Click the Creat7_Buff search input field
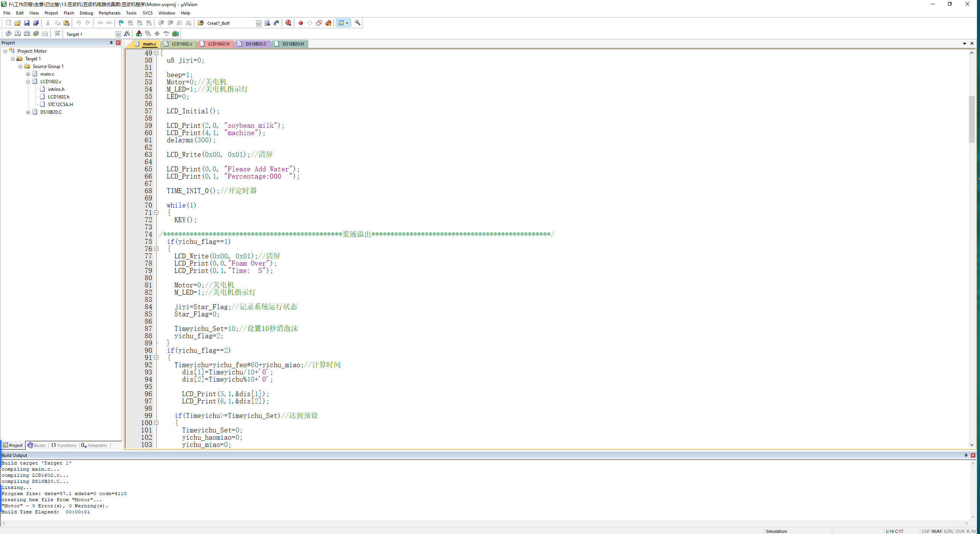This screenshot has width=980, height=534. point(230,23)
